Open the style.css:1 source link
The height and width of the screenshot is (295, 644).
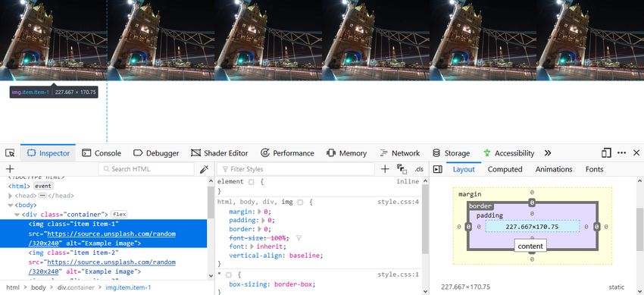[x=398, y=275]
